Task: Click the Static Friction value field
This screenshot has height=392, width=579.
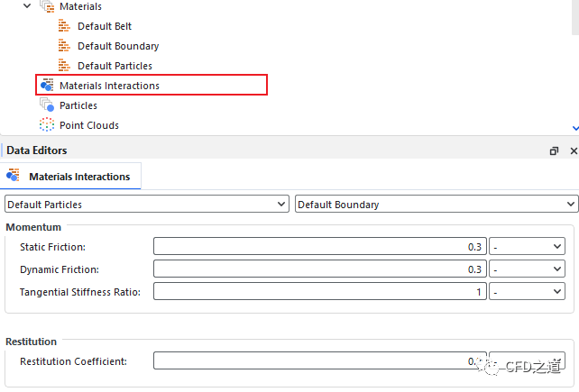Action: (319, 246)
